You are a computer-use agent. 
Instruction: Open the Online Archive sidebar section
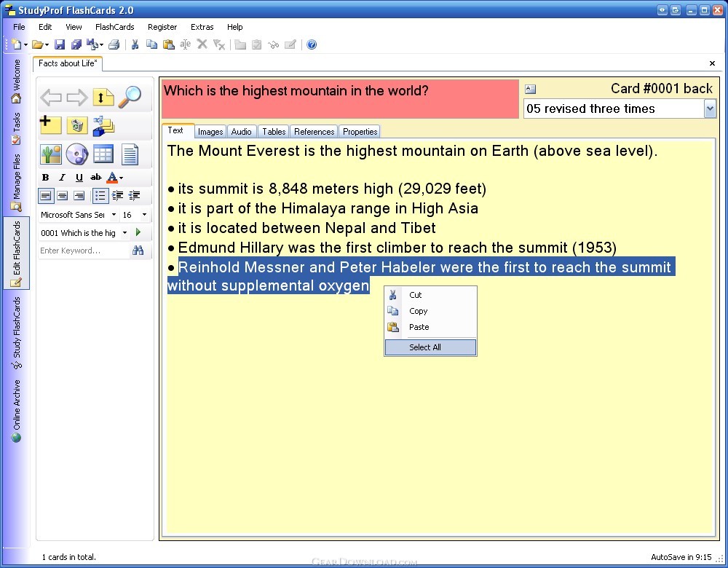tap(16, 411)
